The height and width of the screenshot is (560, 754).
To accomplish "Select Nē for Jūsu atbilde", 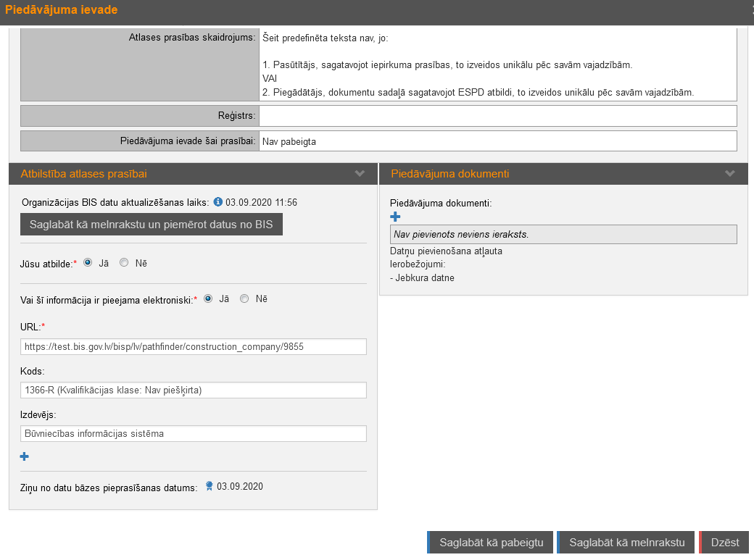I will click(x=124, y=263).
